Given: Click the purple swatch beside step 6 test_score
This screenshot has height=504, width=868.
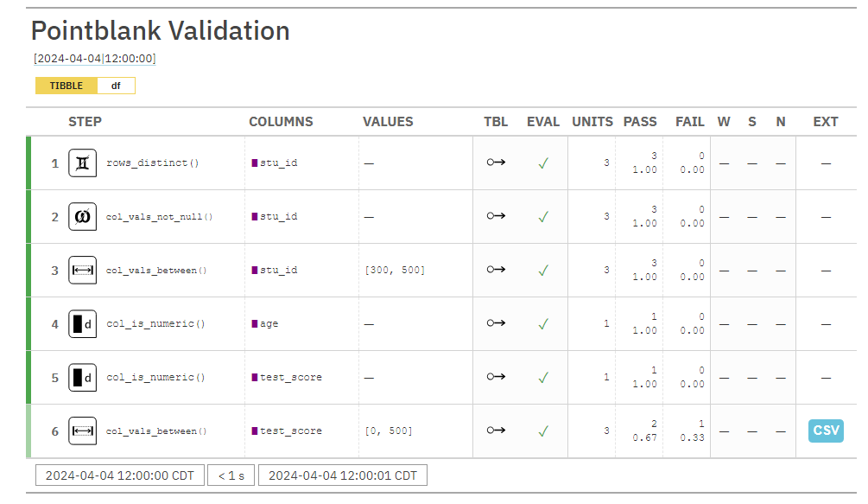Looking at the screenshot, I should coord(255,431).
